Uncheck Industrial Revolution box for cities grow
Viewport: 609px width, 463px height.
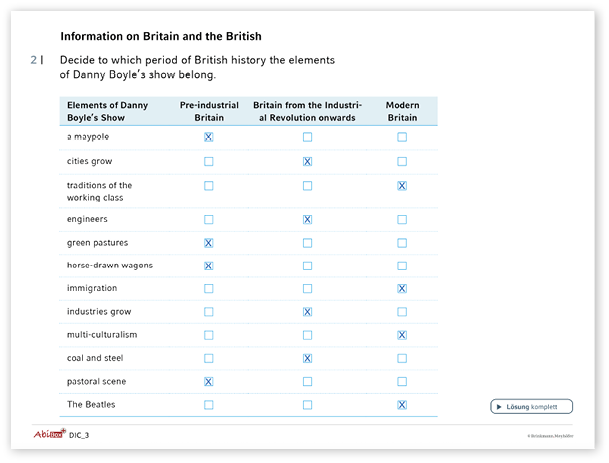pos(307,161)
